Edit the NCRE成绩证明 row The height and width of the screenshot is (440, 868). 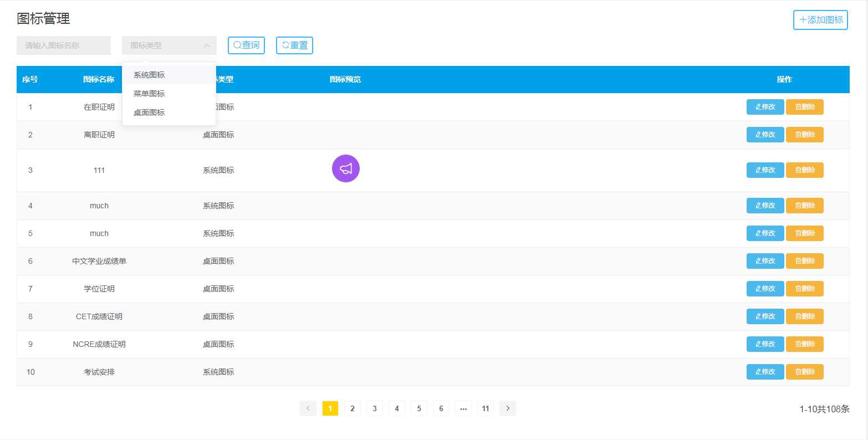[x=765, y=344]
